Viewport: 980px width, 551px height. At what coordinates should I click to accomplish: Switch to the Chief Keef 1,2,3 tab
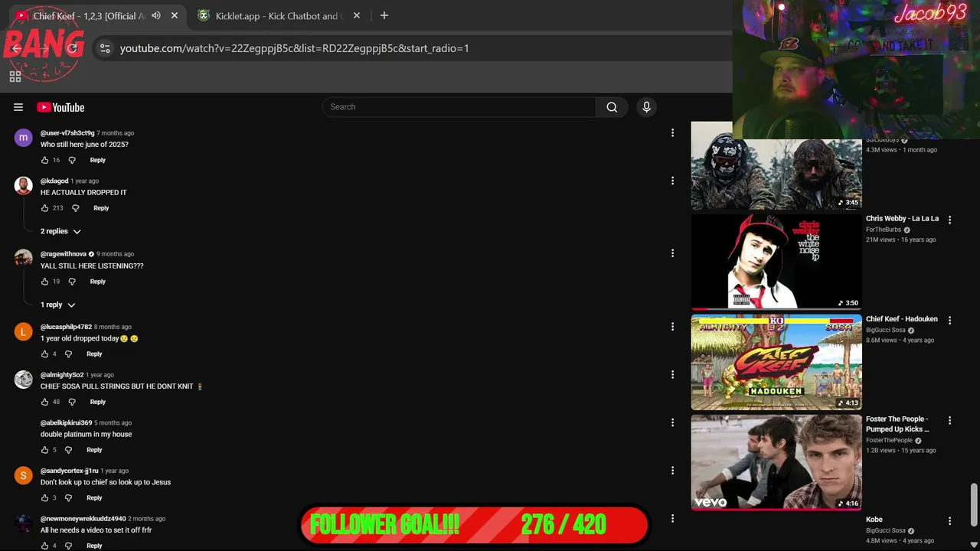[96, 15]
